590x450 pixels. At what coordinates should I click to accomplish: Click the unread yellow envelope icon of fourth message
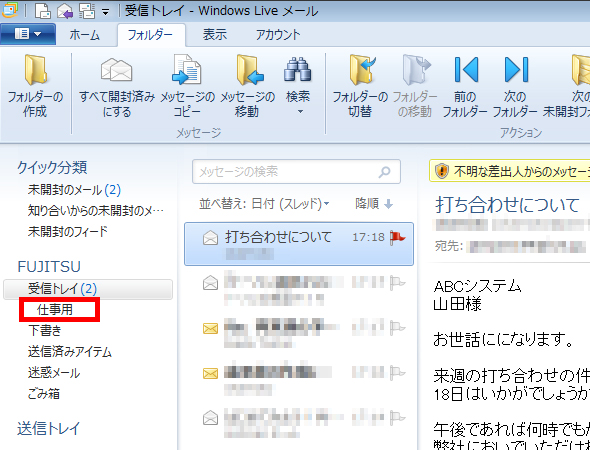point(210,373)
